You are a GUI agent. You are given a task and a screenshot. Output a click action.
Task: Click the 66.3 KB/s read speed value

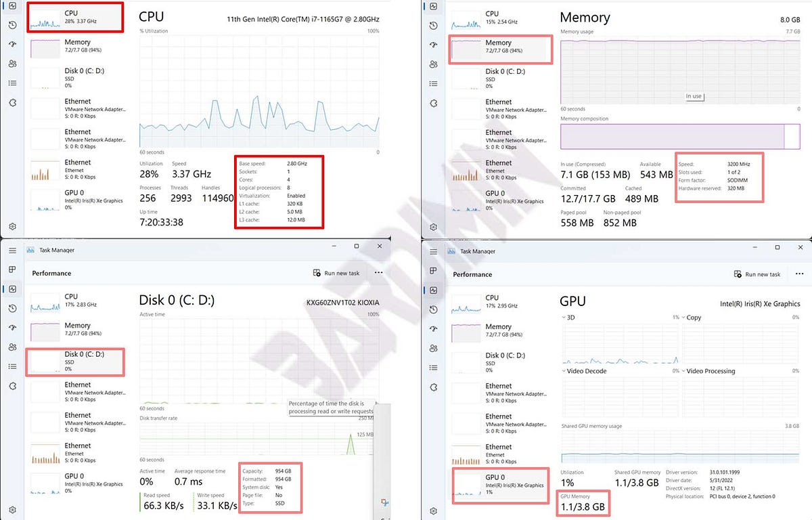[164, 505]
